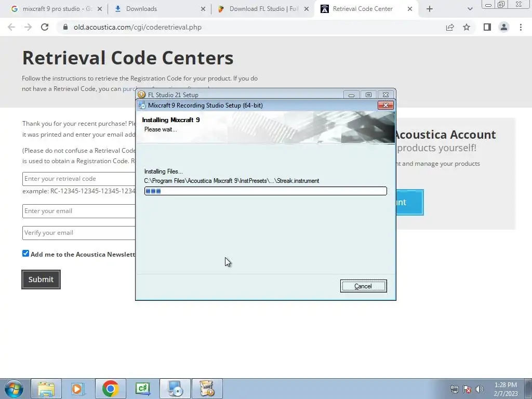The height and width of the screenshot is (399, 532).
Task: Maximize the FL Studio 21 Setup window
Action: [x=368, y=95]
